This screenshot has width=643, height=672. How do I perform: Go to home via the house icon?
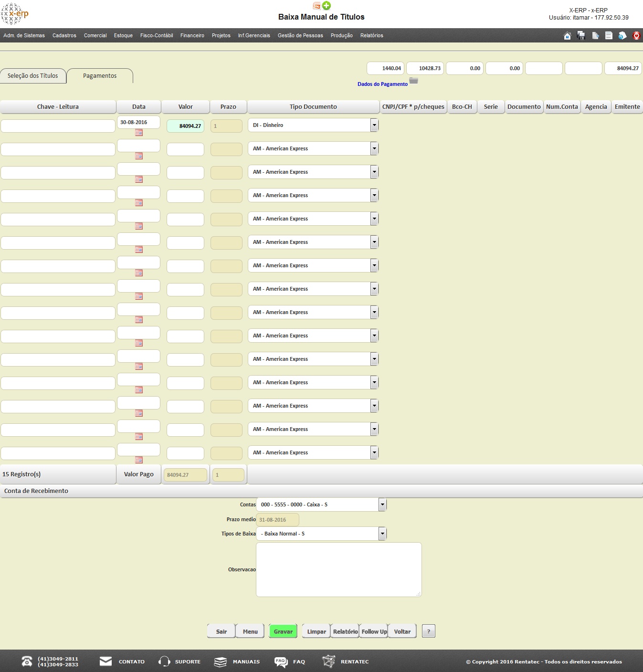coord(567,35)
